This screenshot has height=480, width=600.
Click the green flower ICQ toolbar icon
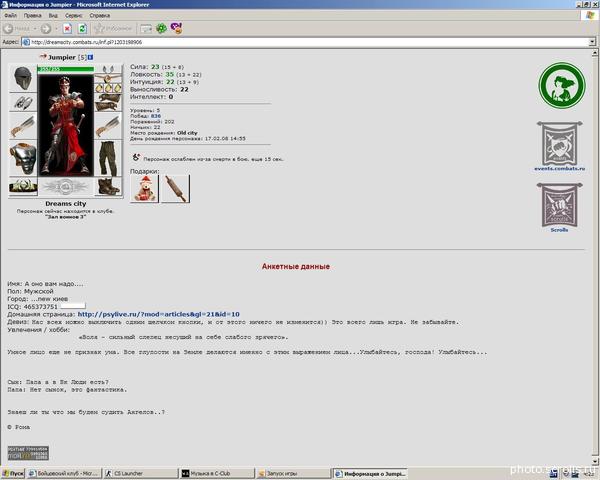[x=161, y=28]
